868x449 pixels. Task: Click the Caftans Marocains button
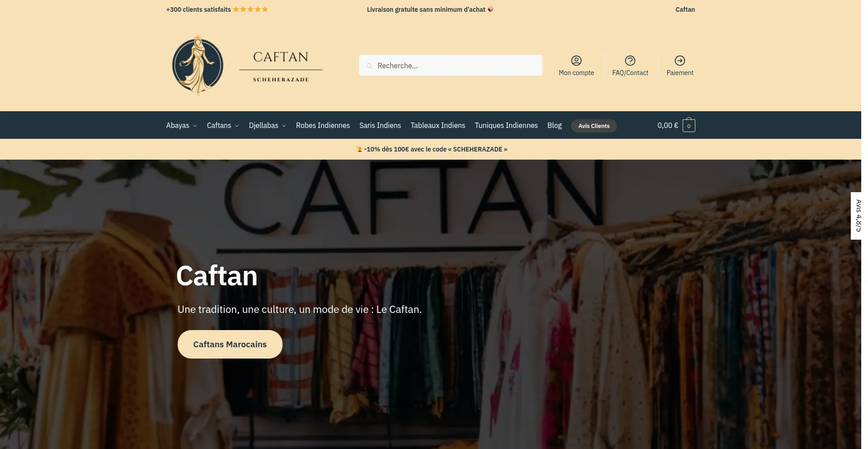(x=230, y=344)
